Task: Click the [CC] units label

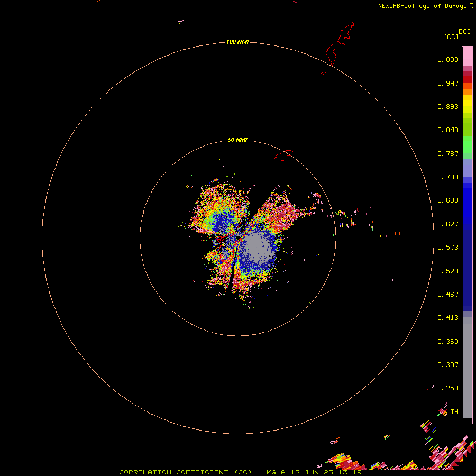Action: pos(451,36)
